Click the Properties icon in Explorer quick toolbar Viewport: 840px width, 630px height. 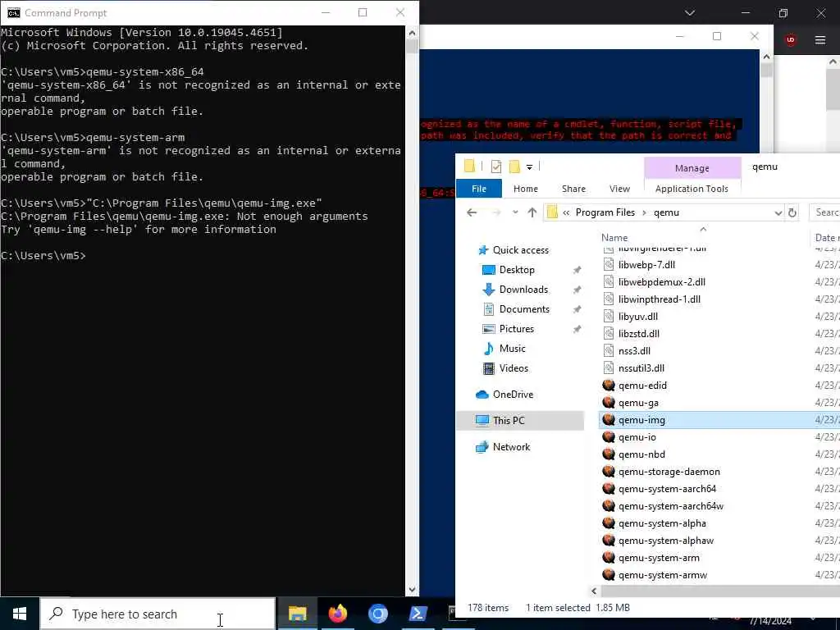[496, 167]
